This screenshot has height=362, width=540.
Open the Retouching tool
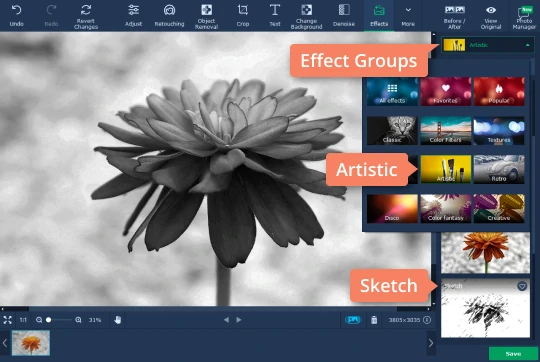click(169, 15)
